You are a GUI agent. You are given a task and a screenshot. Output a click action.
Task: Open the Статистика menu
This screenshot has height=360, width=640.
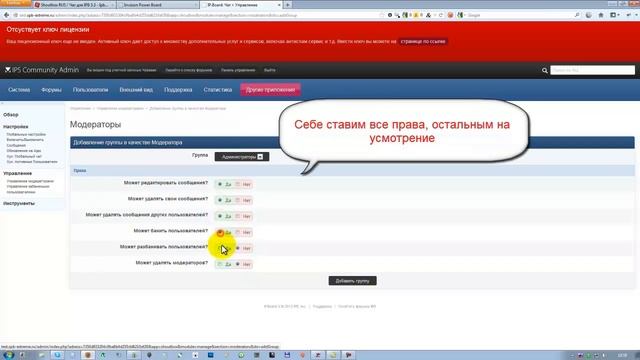218,90
